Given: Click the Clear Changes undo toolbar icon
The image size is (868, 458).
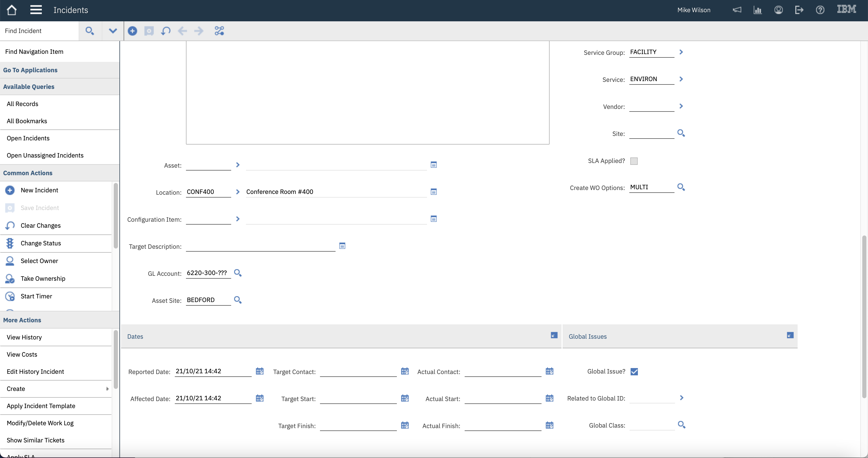Looking at the screenshot, I should (165, 31).
